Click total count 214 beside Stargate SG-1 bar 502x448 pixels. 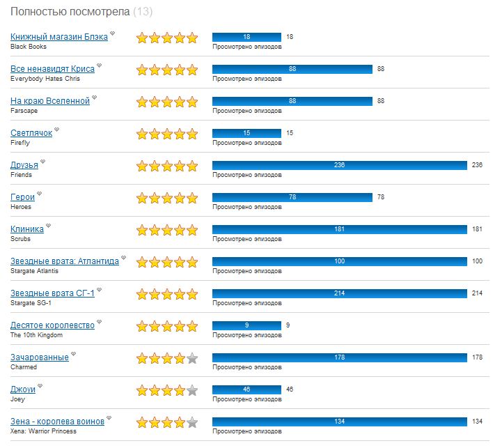[x=477, y=293]
